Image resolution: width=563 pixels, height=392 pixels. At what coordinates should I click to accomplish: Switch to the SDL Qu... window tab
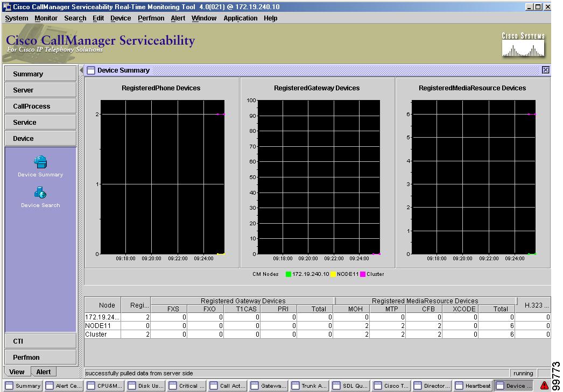[350, 386]
